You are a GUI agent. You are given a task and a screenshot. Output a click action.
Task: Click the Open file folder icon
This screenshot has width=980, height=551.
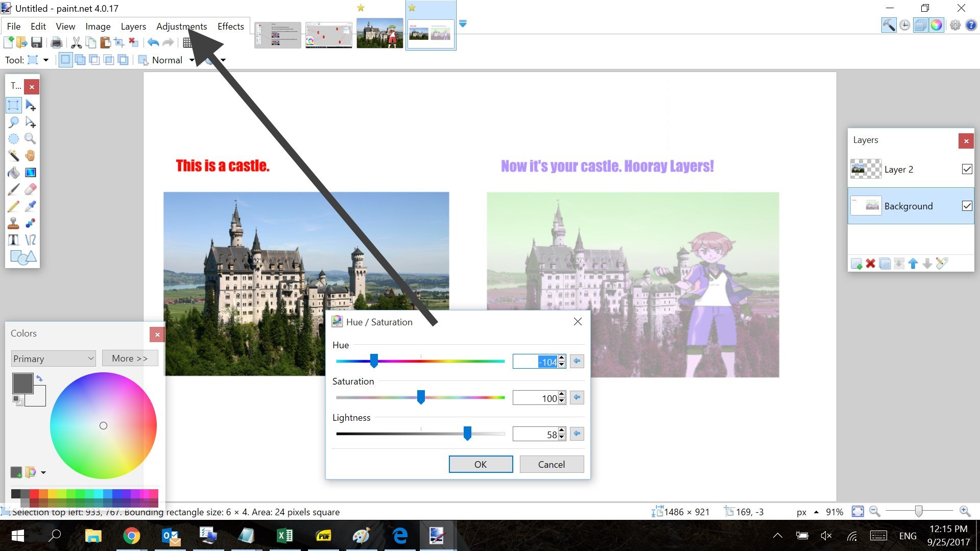(22, 43)
